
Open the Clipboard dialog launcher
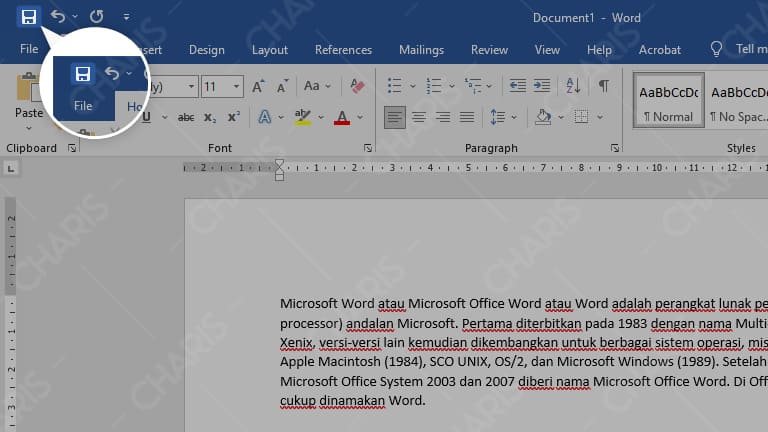point(72,148)
